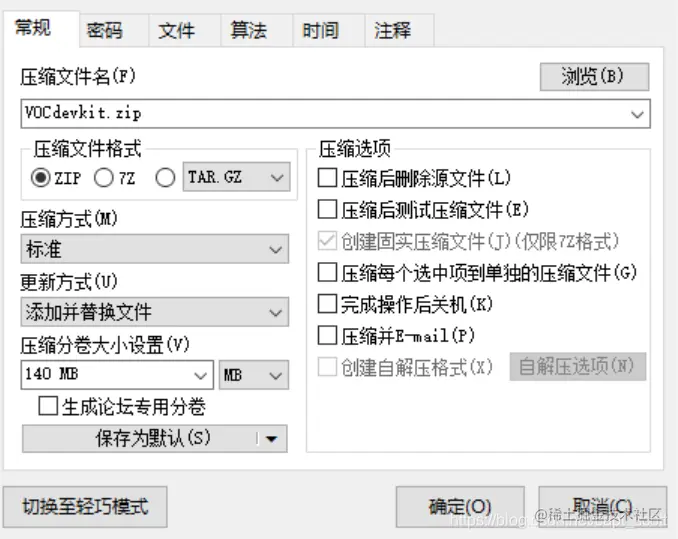Open the 压缩方式 标准 dropdown
The width and height of the screenshot is (678, 539).
(154, 249)
